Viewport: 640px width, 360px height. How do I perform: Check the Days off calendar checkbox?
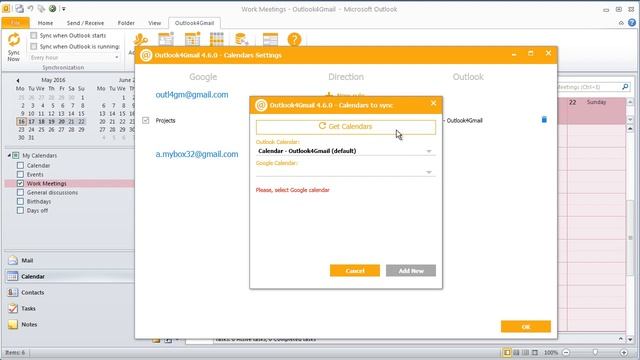coord(20,210)
